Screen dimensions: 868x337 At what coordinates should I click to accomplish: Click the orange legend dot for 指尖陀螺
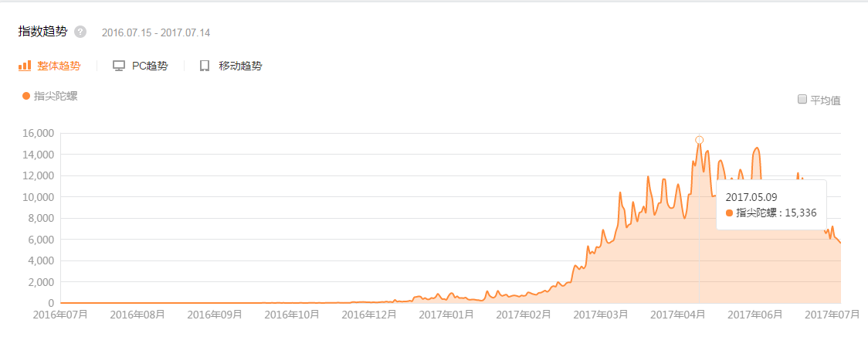(x=26, y=96)
